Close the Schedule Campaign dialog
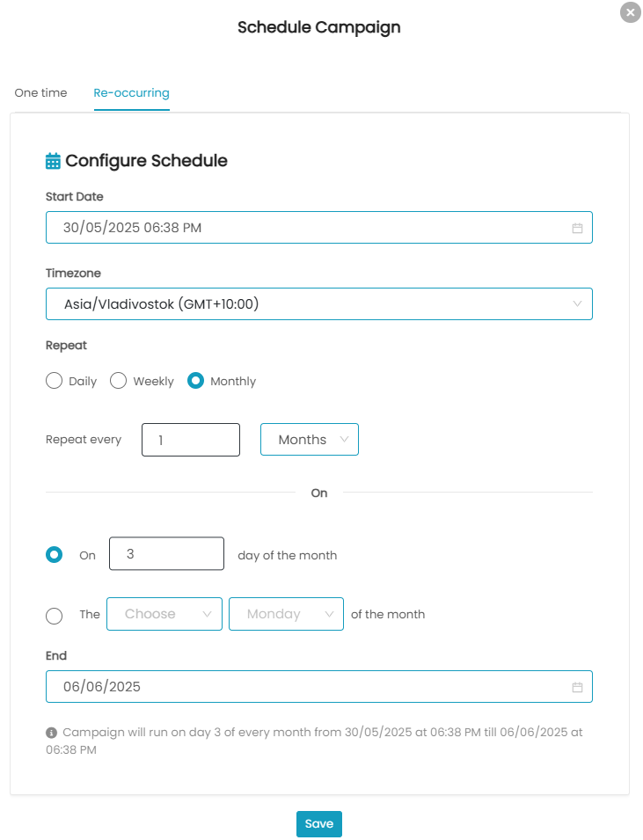Viewport: 643px width, 840px height. [x=631, y=12]
